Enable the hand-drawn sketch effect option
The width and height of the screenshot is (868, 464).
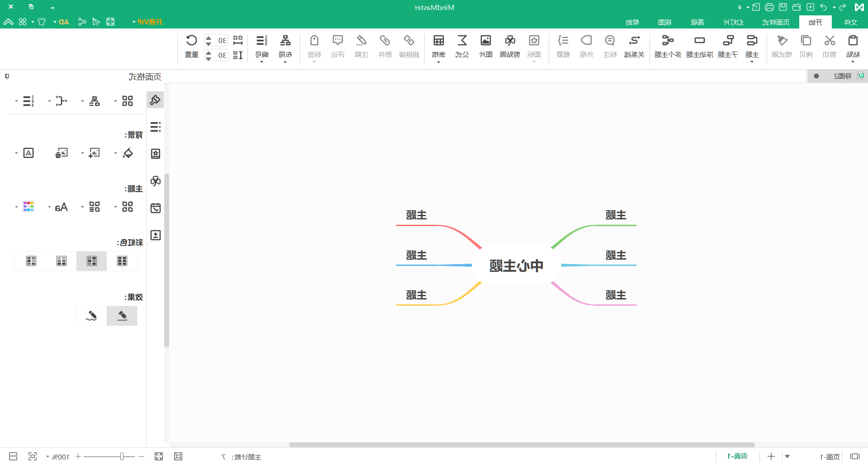pos(91,316)
